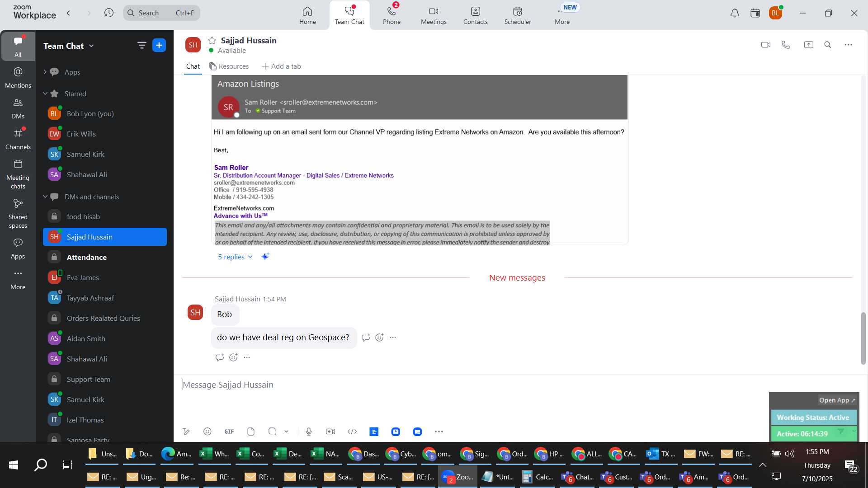Click the filter chats icon
868x488 pixels.
(x=142, y=45)
